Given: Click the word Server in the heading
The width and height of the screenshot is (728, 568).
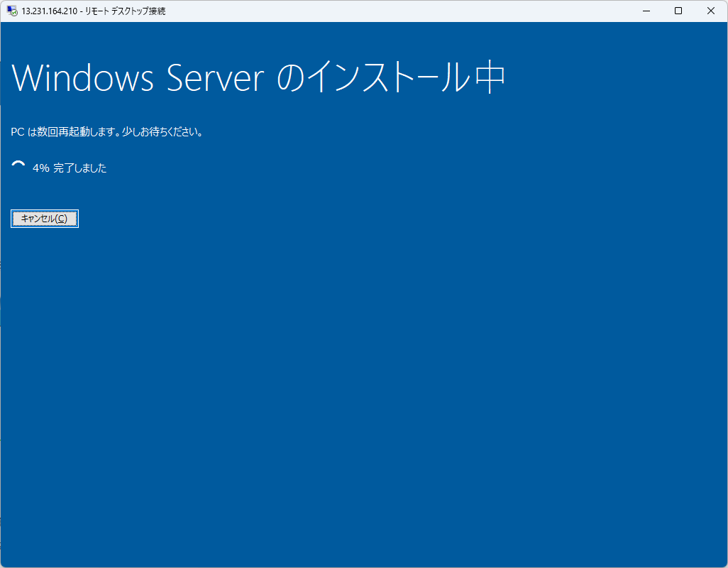Looking at the screenshot, I should tap(215, 78).
